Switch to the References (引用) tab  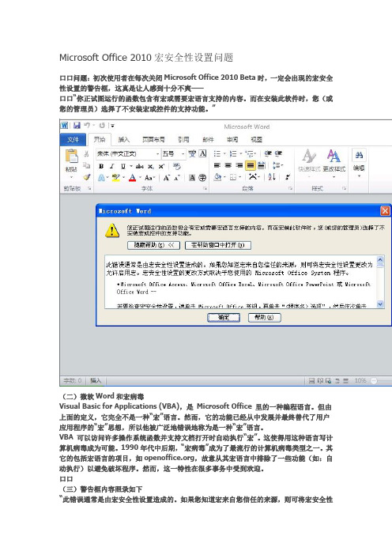[x=183, y=139]
